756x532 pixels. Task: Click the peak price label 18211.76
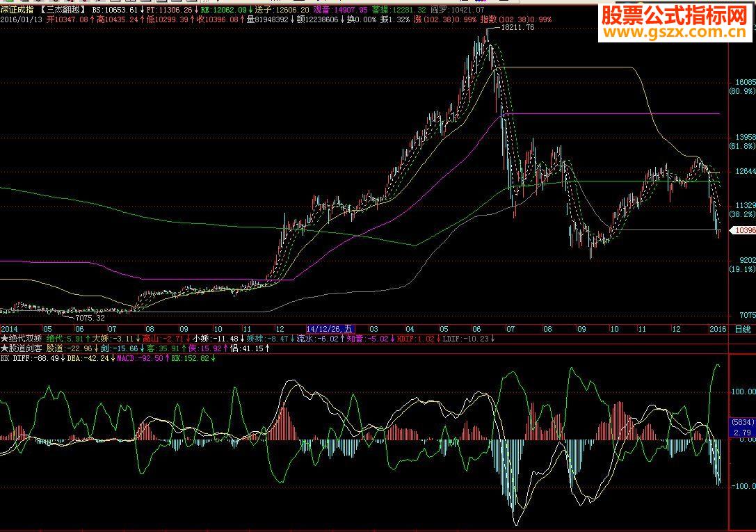(x=517, y=27)
